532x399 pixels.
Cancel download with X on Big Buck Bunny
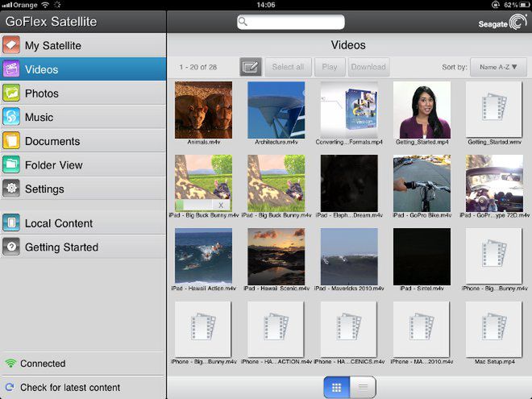click(x=221, y=205)
